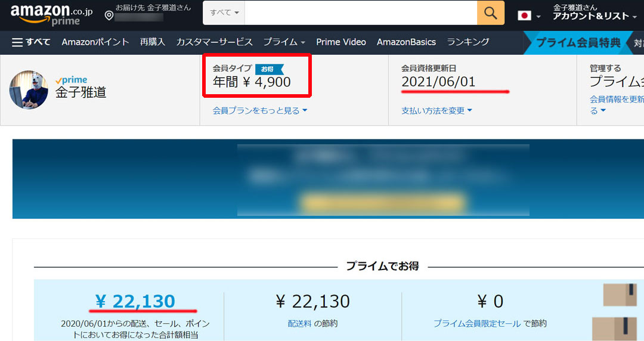Open Prime Video in navigation
644x341 pixels.
(x=341, y=42)
